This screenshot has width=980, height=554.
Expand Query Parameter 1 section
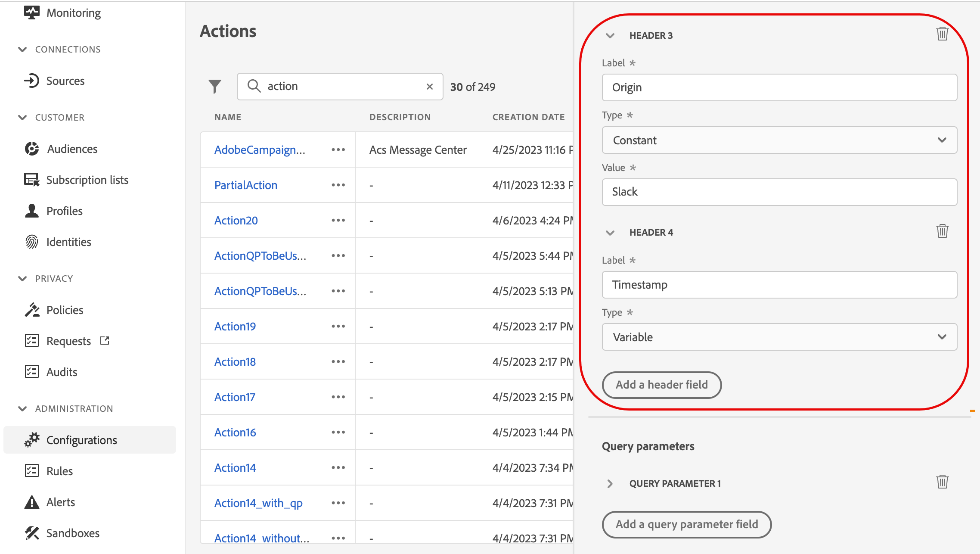(610, 484)
